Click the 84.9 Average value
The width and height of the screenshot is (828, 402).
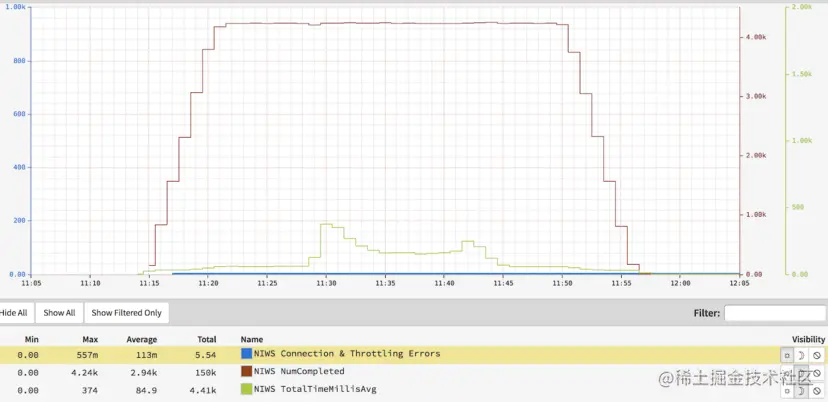pos(148,390)
